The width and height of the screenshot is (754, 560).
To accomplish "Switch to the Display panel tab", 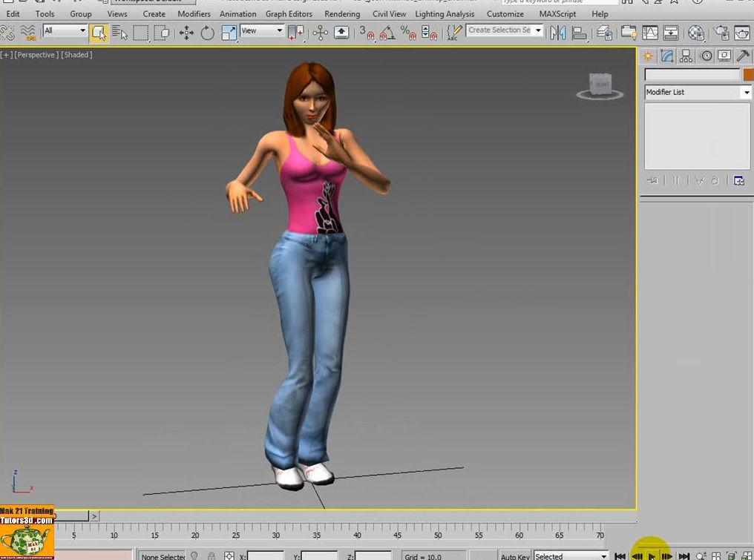I will (x=724, y=56).
